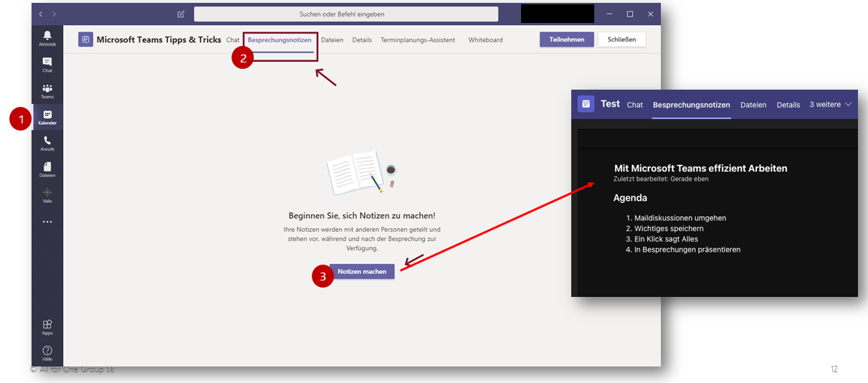The height and width of the screenshot is (383, 868).
Task: Open the Whiteboard tab
Action: (x=485, y=40)
